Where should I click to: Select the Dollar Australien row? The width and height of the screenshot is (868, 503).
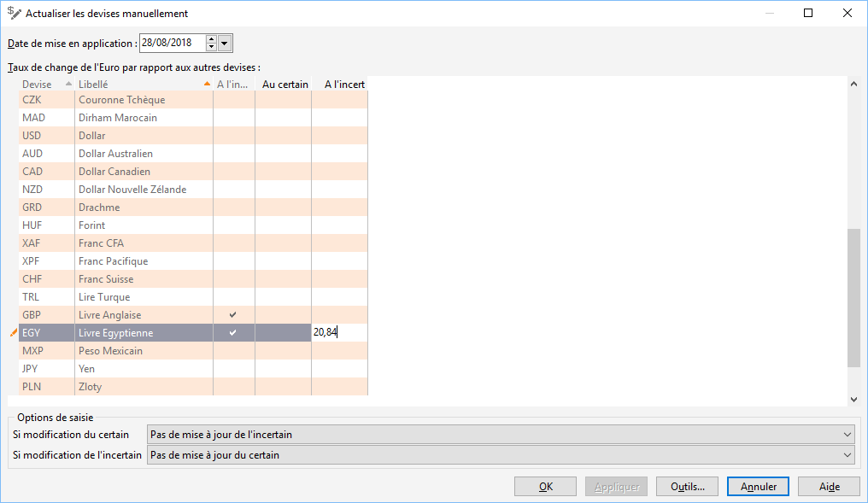pos(193,153)
